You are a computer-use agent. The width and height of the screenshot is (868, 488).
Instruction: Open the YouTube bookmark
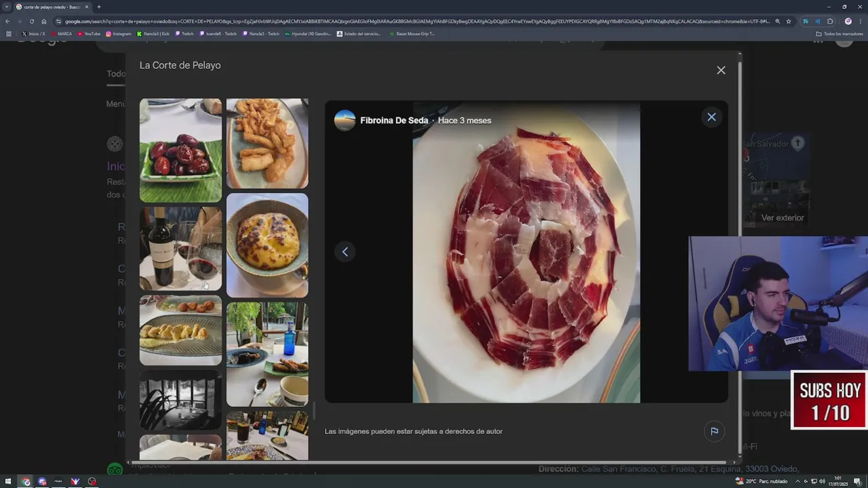tap(89, 33)
